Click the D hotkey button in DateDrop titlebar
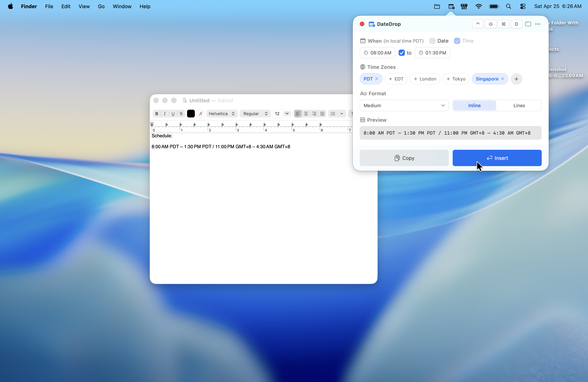588x382 pixels. (x=516, y=24)
